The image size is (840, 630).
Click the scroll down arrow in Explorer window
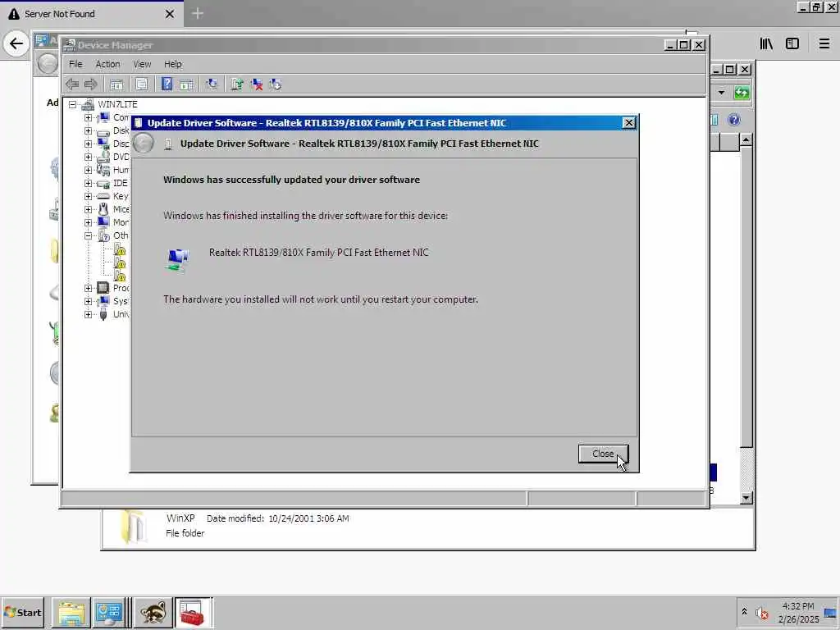click(746, 498)
